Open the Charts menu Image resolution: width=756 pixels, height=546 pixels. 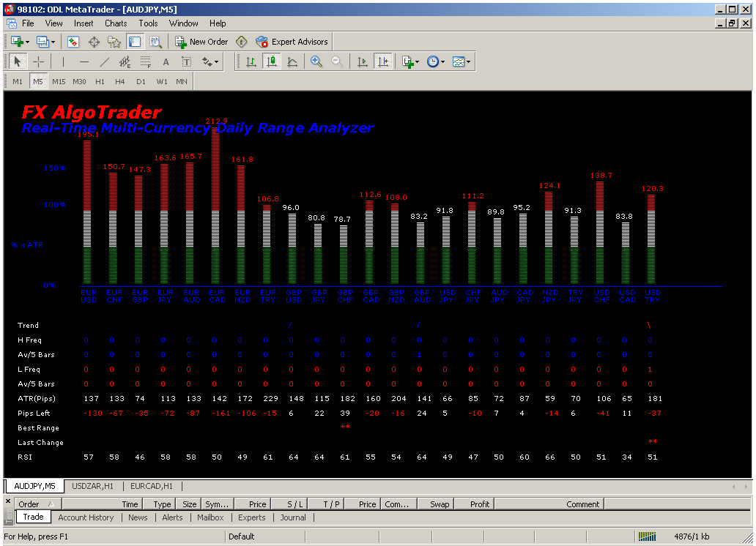116,23
